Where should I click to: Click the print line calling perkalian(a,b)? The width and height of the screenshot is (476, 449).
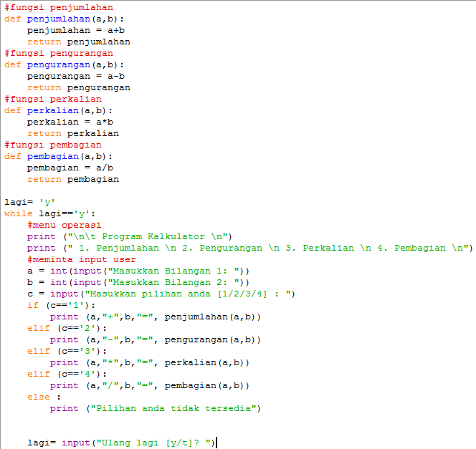pyautogui.click(x=150, y=363)
